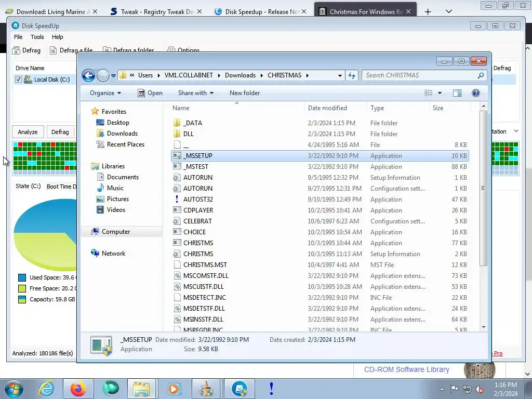Viewport: 532px width, 399px height.
Task: Click the Free Space green swatch
Action: 22,288
